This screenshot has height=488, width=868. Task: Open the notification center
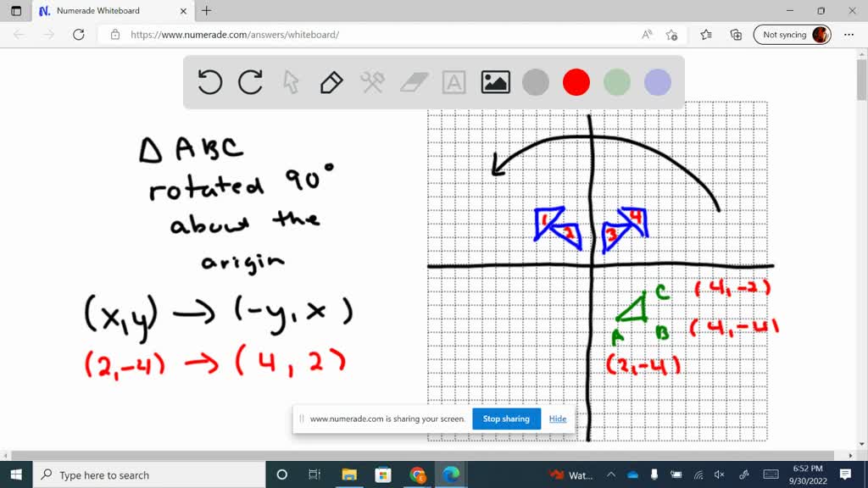(845, 474)
